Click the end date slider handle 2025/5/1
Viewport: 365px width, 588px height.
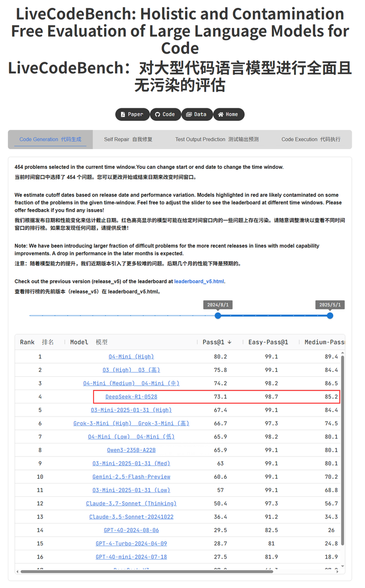(330, 316)
